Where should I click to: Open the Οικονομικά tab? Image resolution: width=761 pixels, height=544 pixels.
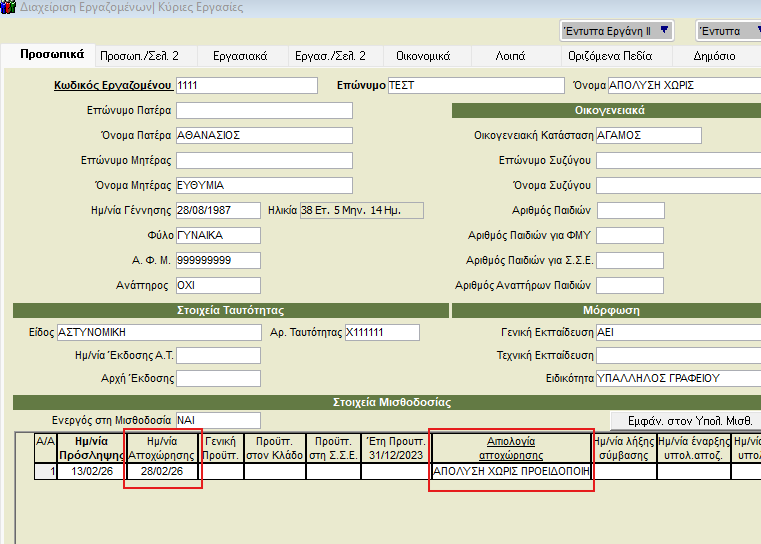click(422, 56)
